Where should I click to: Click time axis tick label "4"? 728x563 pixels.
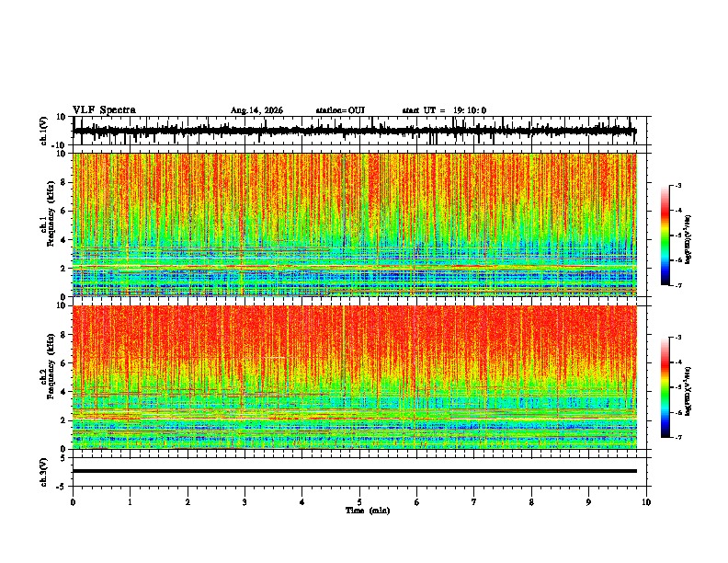pyautogui.click(x=302, y=502)
